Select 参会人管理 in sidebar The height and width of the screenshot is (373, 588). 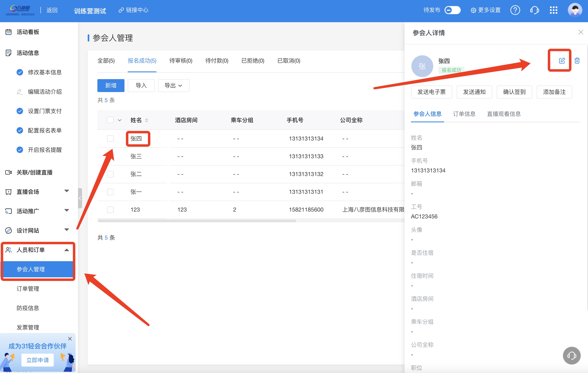(x=38, y=269)
